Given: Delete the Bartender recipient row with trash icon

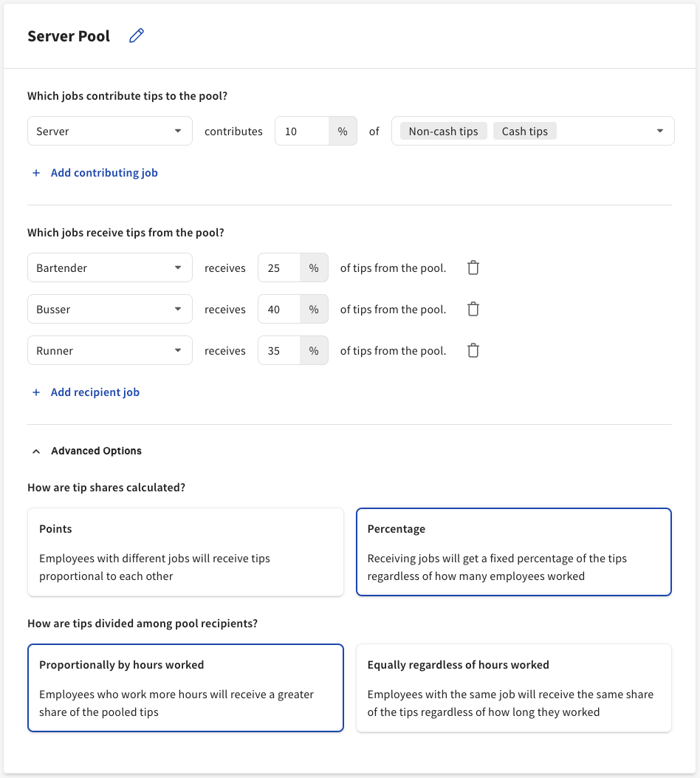Looking at the screenshot, I should (x=473, y=267).
